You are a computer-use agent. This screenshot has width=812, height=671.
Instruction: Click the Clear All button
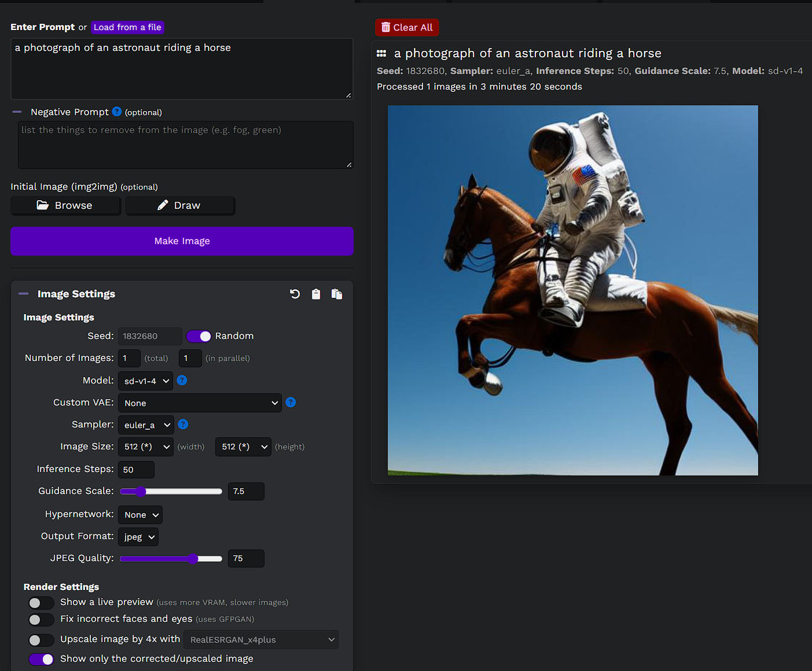tap(407, 27)
